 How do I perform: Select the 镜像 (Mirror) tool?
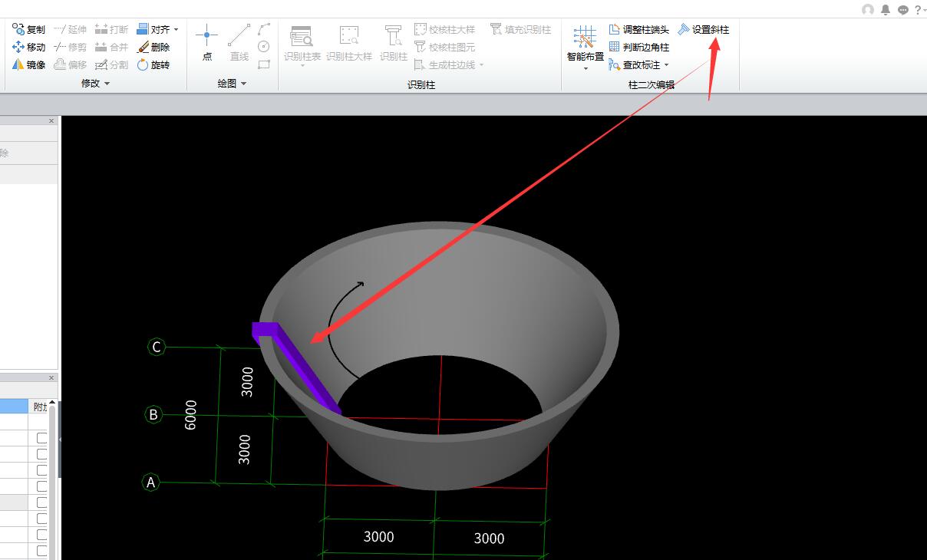point(29,64)
